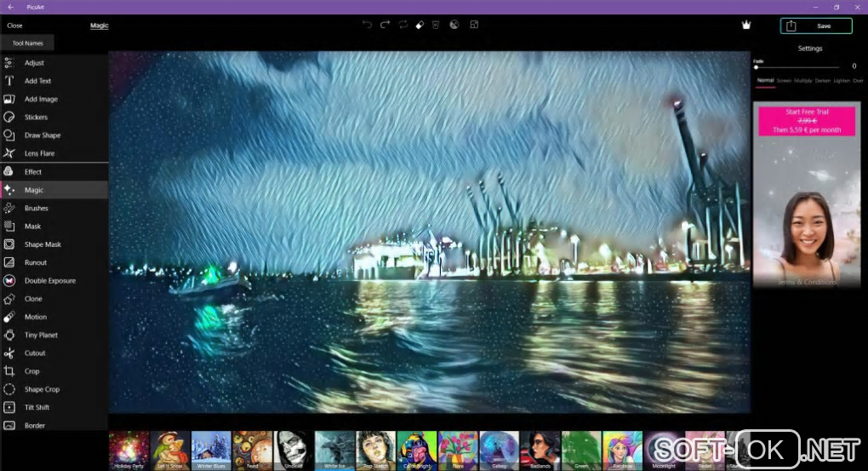Open the Motion tool
This screenshot has height=471, width=868.
(x=54, y=317)
